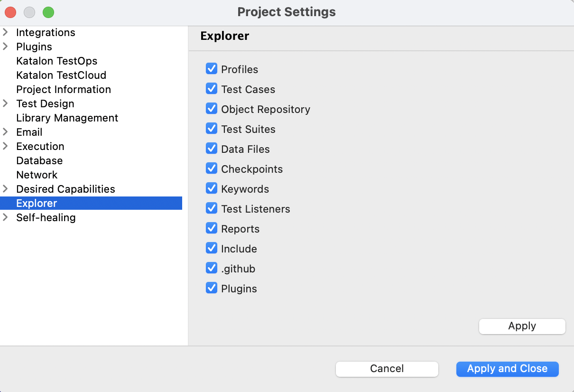Disable Object Repository in Explorer

pyautogui.click(x=212, y=109)
